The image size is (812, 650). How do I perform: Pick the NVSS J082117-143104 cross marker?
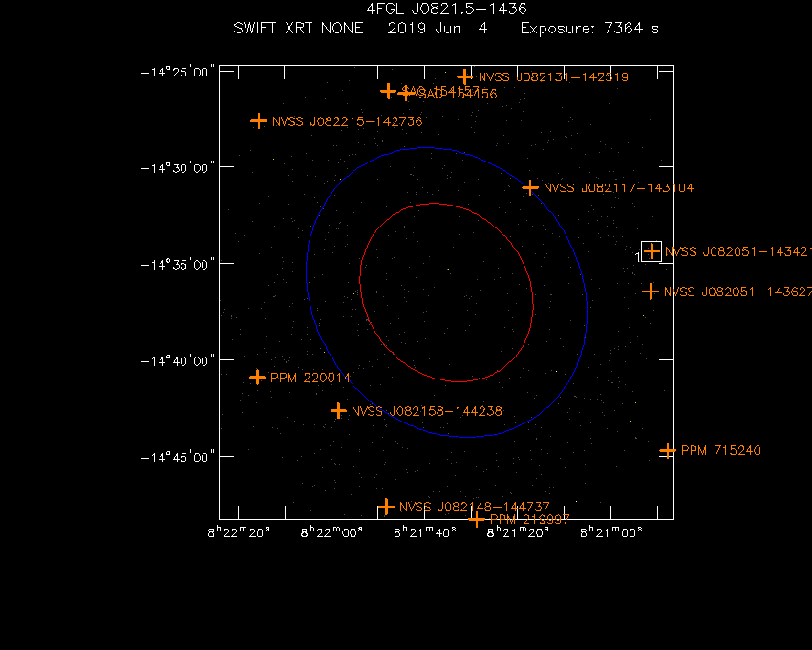[x=530, y=187]
